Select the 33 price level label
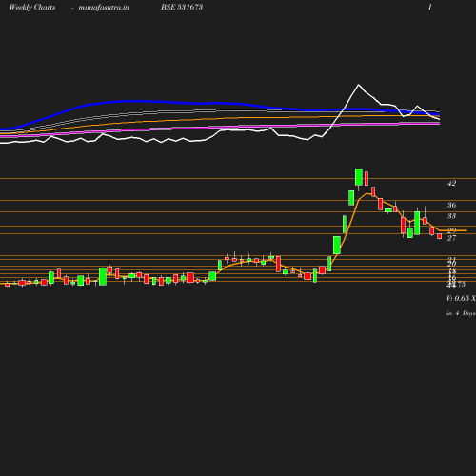Image resolution: width=476 pixels, height=476 pixels. coord(451,216)
